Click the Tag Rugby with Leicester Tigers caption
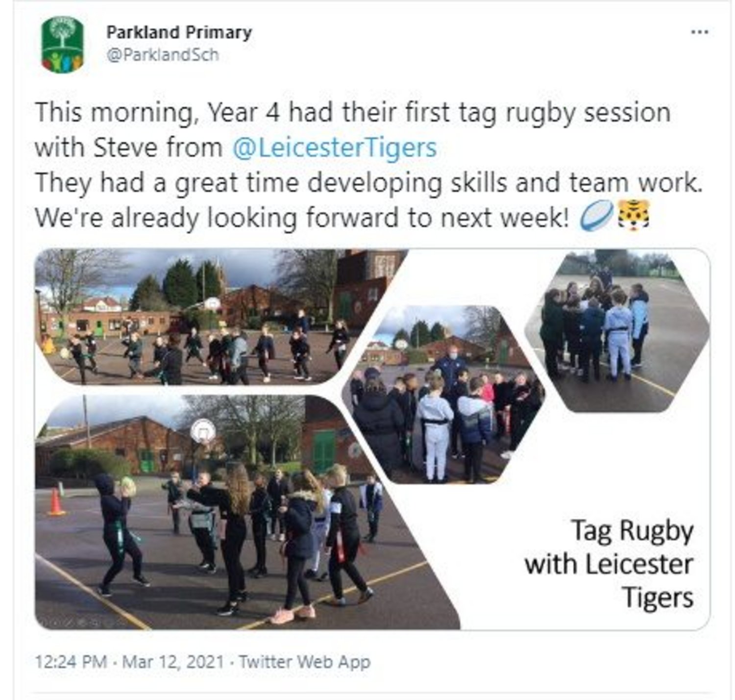The width and height of the screenshot is (735, 700). click(609, 564)
